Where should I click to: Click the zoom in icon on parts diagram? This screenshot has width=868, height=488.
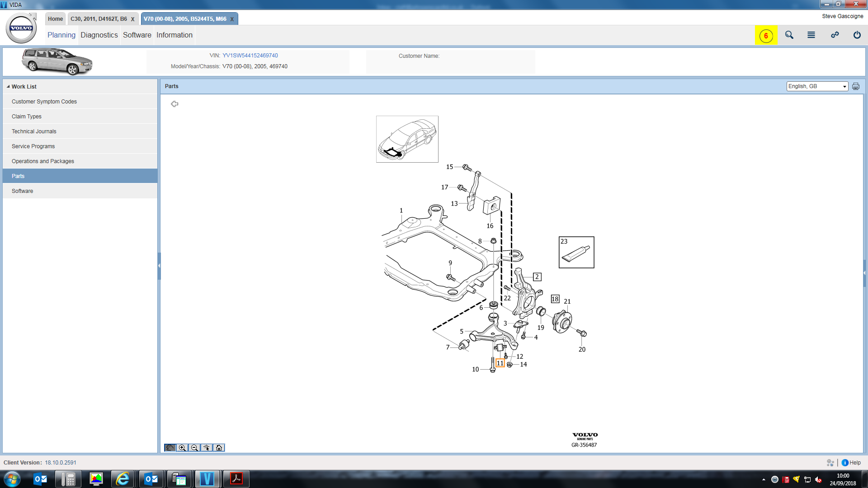click(x=182, y=447)
